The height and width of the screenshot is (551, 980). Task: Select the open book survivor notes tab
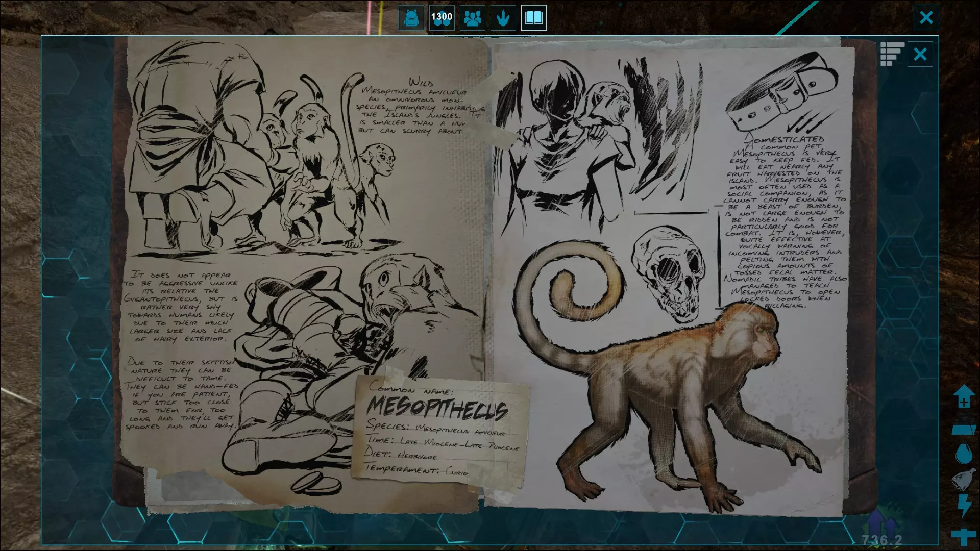coord(533,18)
